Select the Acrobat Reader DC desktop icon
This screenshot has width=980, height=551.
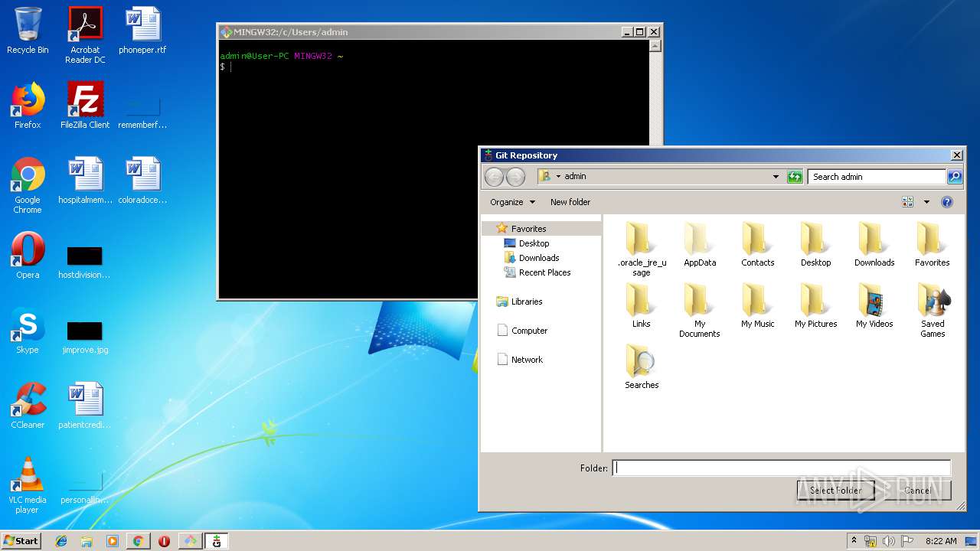click(85, 35)
